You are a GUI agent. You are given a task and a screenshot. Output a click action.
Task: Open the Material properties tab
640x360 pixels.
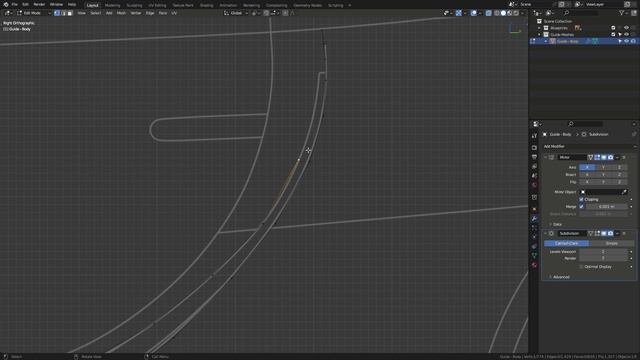534,265
